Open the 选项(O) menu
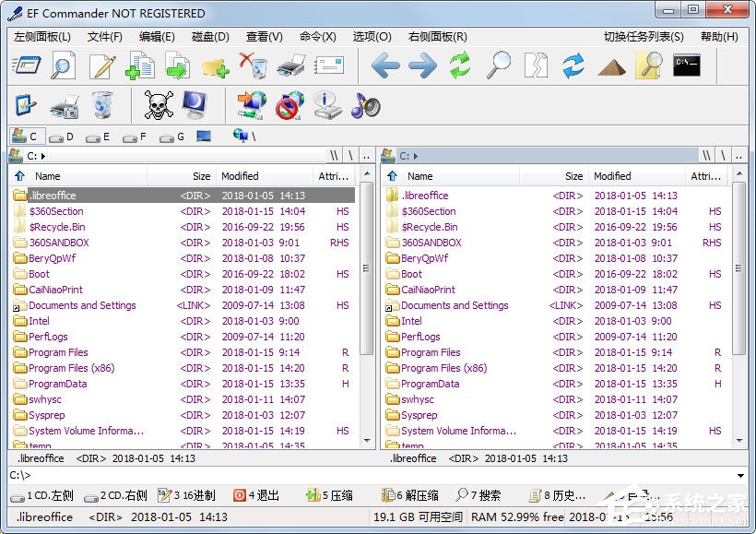Image resolution: width=756 pixels, height=534 pixels. (x=372, y=37)
